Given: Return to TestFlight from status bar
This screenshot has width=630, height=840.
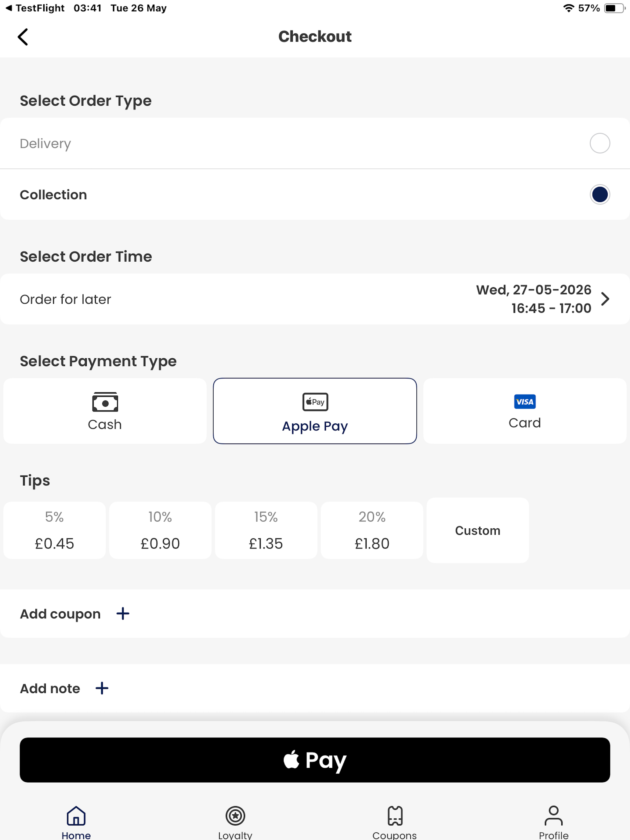Looking at the screenshot, I should (x=35, y=8).
